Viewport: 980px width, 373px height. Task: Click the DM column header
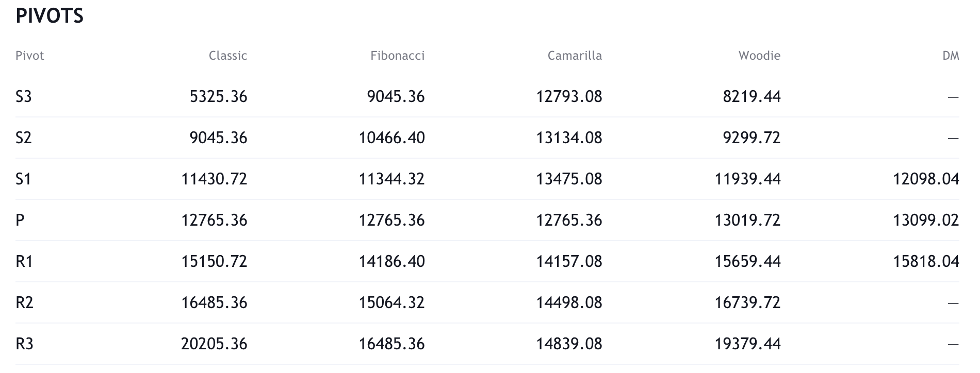(950, 56)
